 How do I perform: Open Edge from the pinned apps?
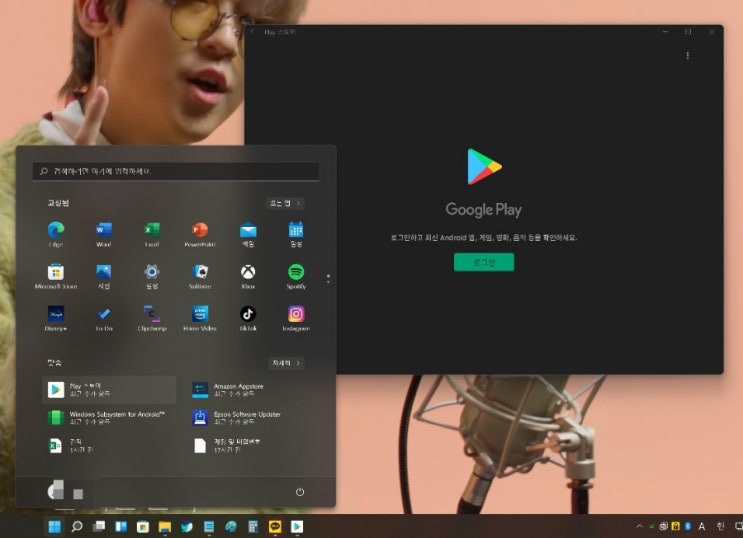pos(56,234)
